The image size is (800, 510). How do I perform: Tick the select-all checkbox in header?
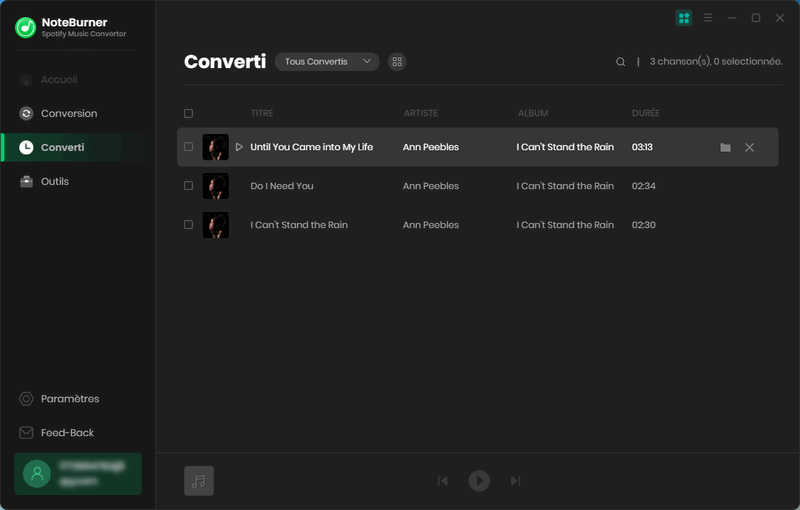188,114
